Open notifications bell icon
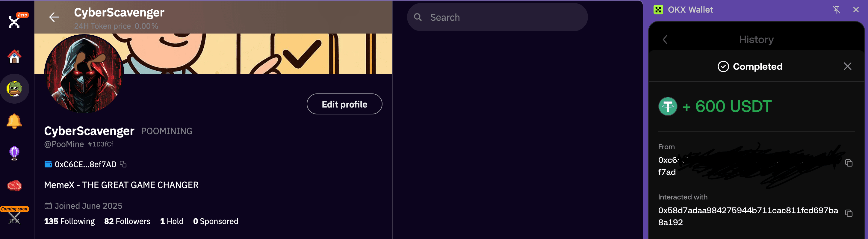 coord(14,121)
